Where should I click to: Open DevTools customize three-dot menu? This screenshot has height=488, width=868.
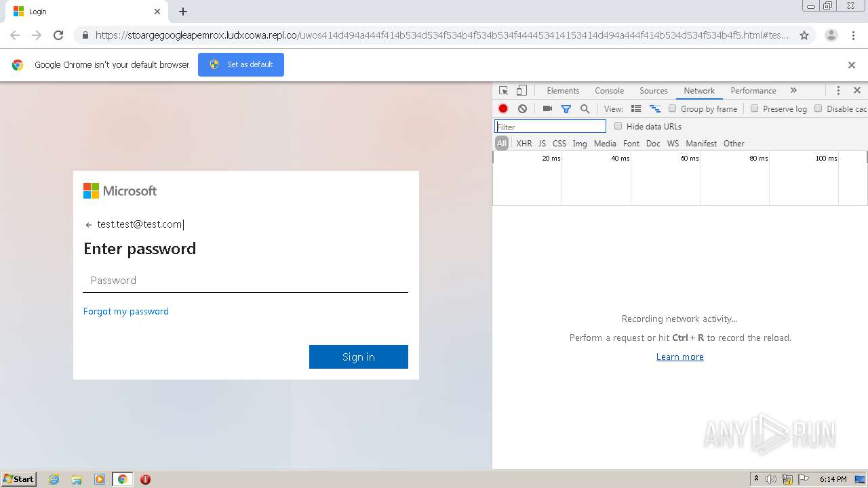838,90
